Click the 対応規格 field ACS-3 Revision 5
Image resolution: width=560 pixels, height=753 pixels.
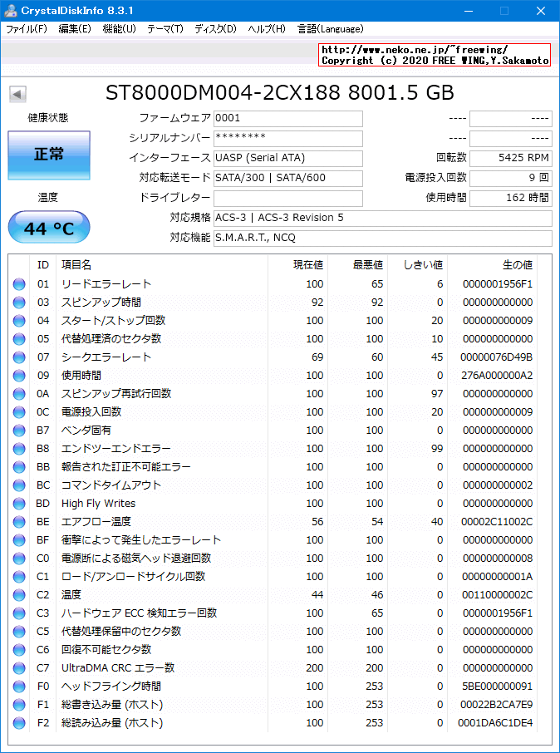coord(383,218)
